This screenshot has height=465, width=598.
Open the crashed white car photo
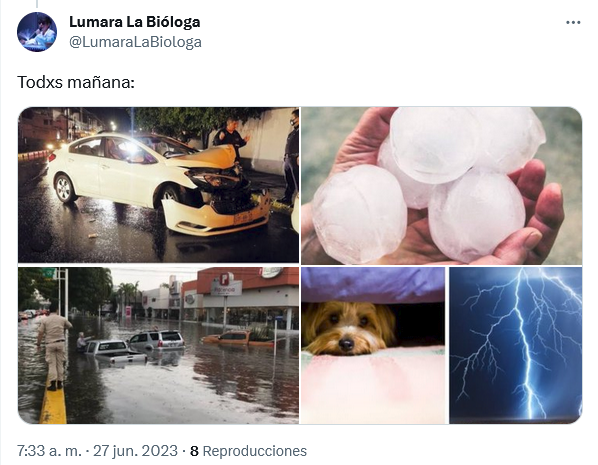point(158,185)
